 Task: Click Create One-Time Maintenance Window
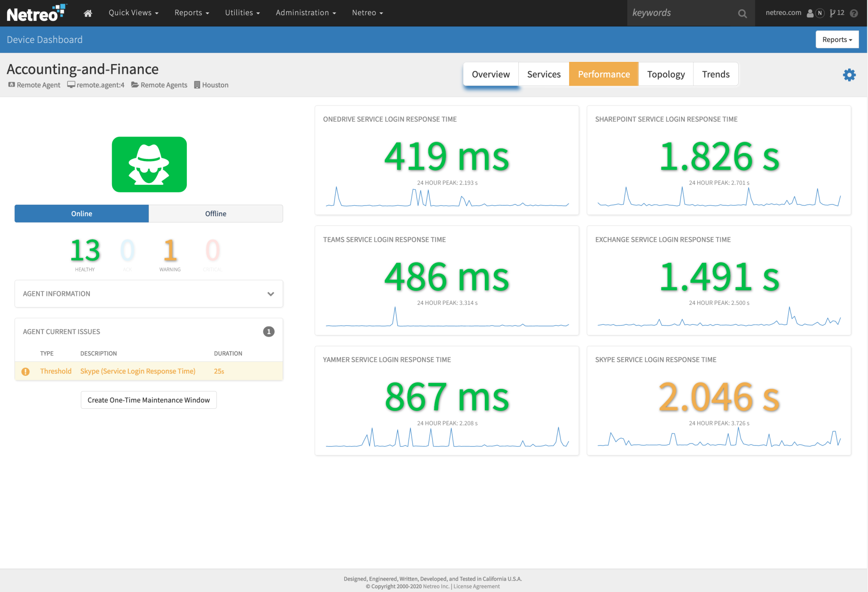(x=148, y=399)
